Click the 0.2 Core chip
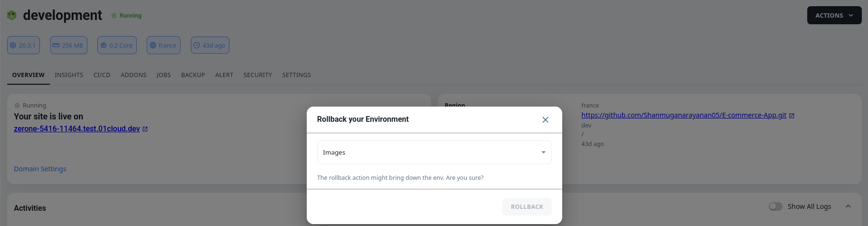This screenshot has height=226, width=868. coord(117,45)
